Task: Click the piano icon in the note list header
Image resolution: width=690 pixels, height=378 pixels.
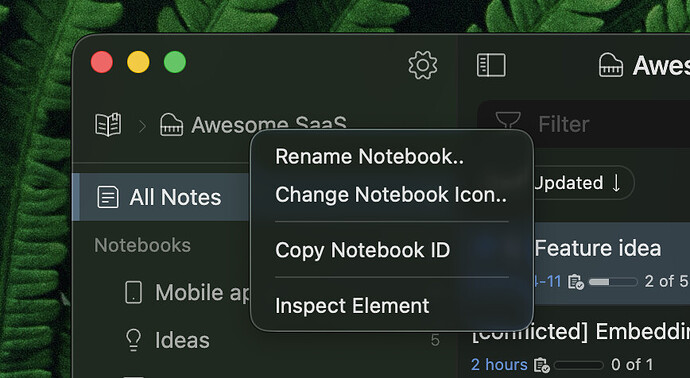Action: pyautogui.click(x=611, y=66)
